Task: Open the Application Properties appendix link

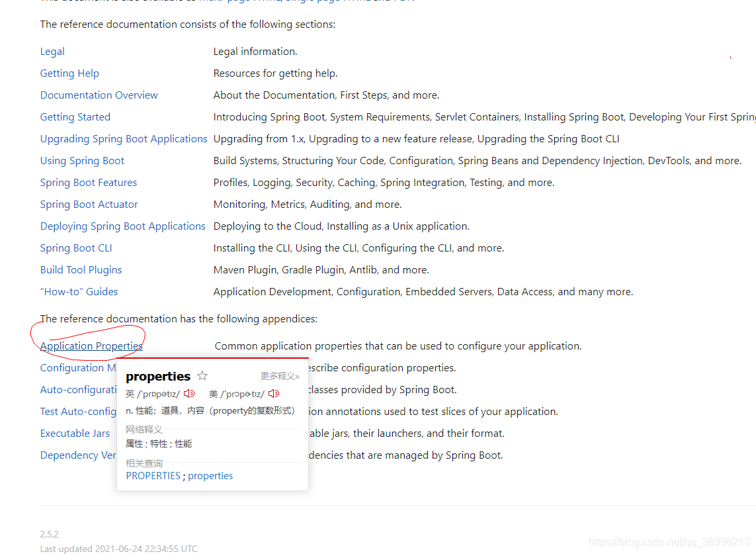Action: 91,346
